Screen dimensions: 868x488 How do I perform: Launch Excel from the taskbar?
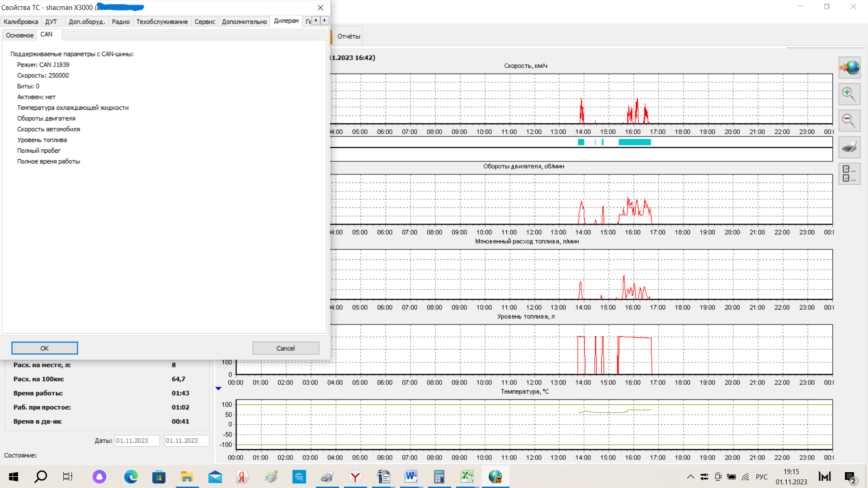click(467, 477)
